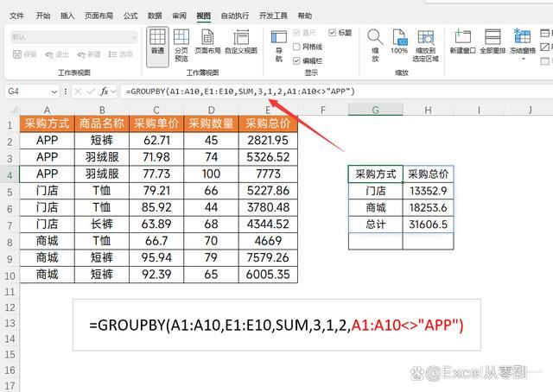This screenshot has height=392, width=553.
Task: Open the 审阅 ribbon tab
Action: 179,16
